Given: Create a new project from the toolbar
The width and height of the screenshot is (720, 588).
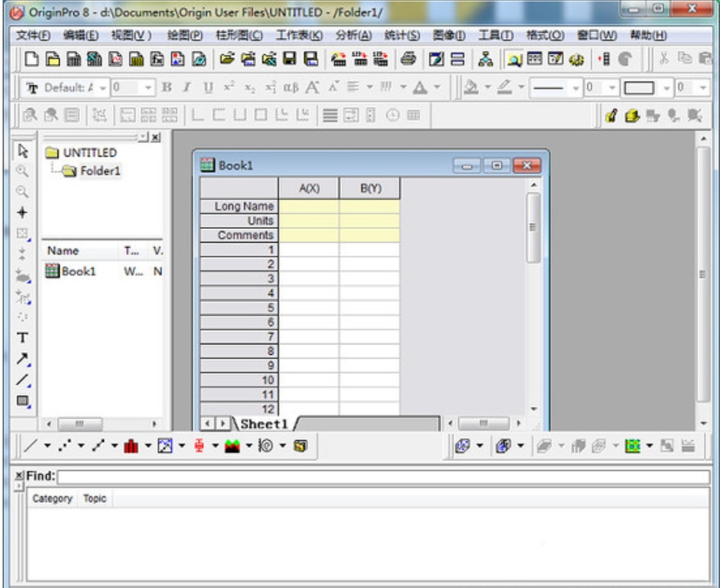Looking at the screenshot, I should click(31, 59).
